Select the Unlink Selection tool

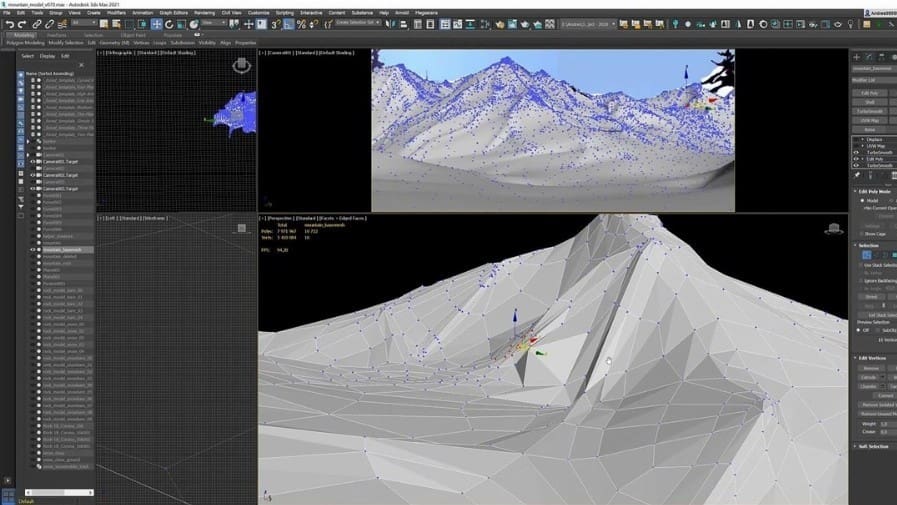(x=49, y=24)
